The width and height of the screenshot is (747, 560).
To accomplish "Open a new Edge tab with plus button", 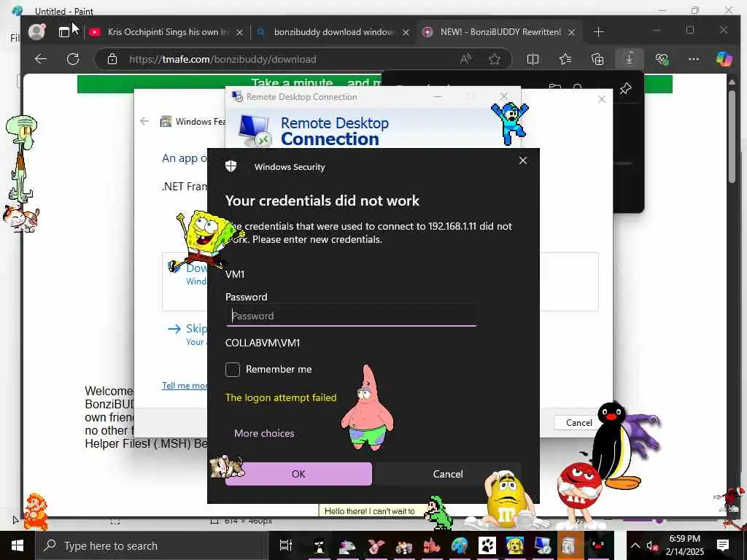I will point(599,32).
